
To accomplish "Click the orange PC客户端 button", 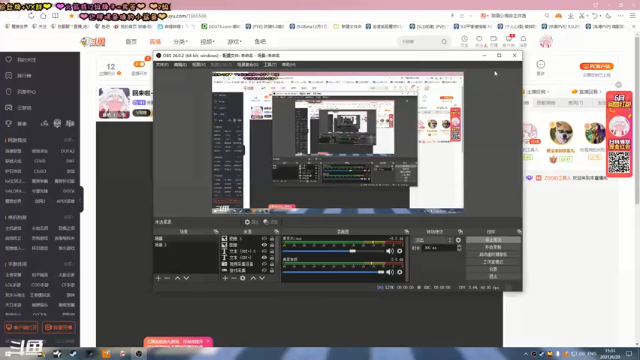I will tap(596, 66).
